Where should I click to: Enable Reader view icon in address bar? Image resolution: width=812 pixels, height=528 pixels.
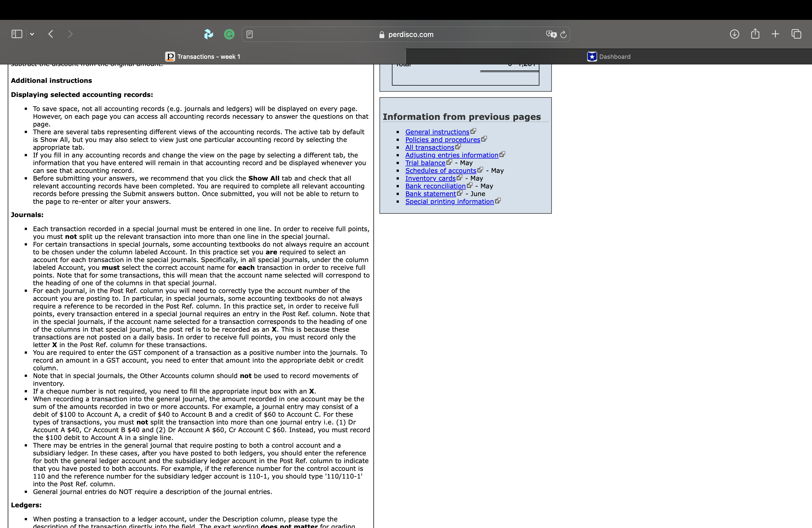tap(249, 35)
